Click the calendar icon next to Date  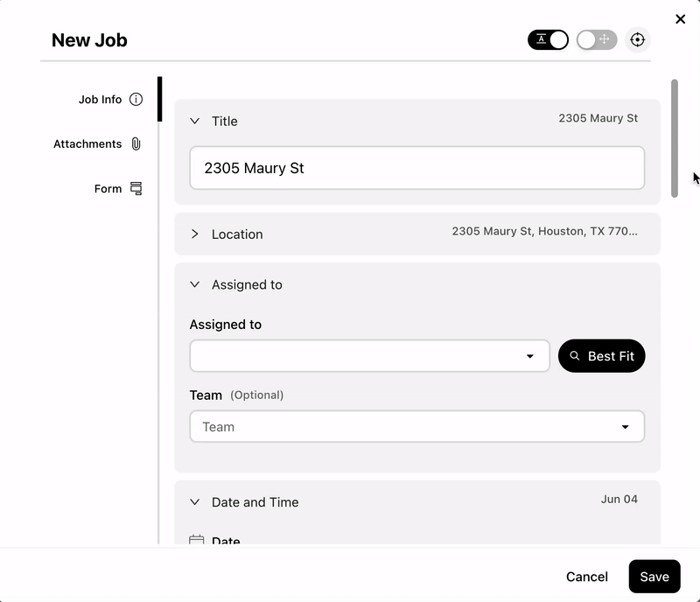tap(196, 540)
